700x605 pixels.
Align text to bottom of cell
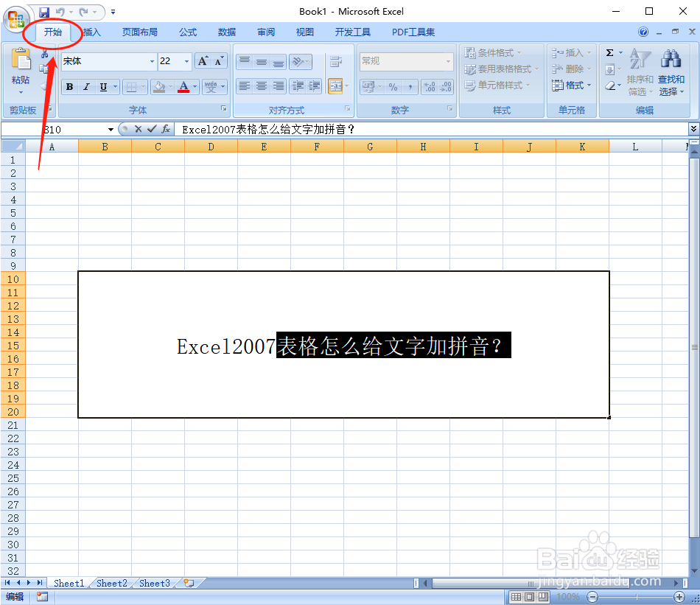point(278,62)
